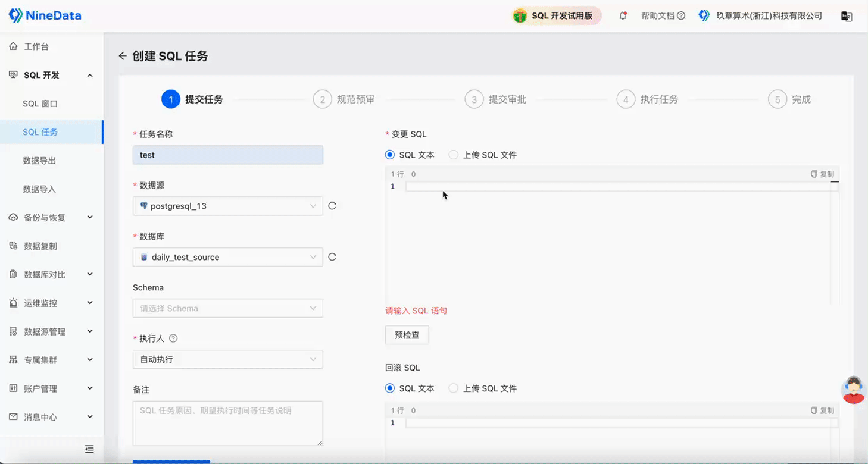Viewport: 868px width, 464px height.
Task: Click the 变更 SQL editor vertical scrollbar
Action: tap(835, 242)
